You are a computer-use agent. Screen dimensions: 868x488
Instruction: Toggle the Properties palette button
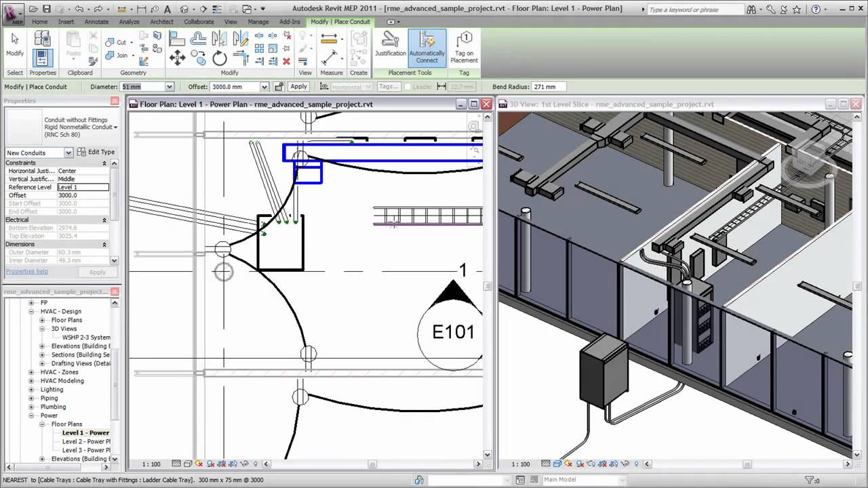tap(42, 58)
